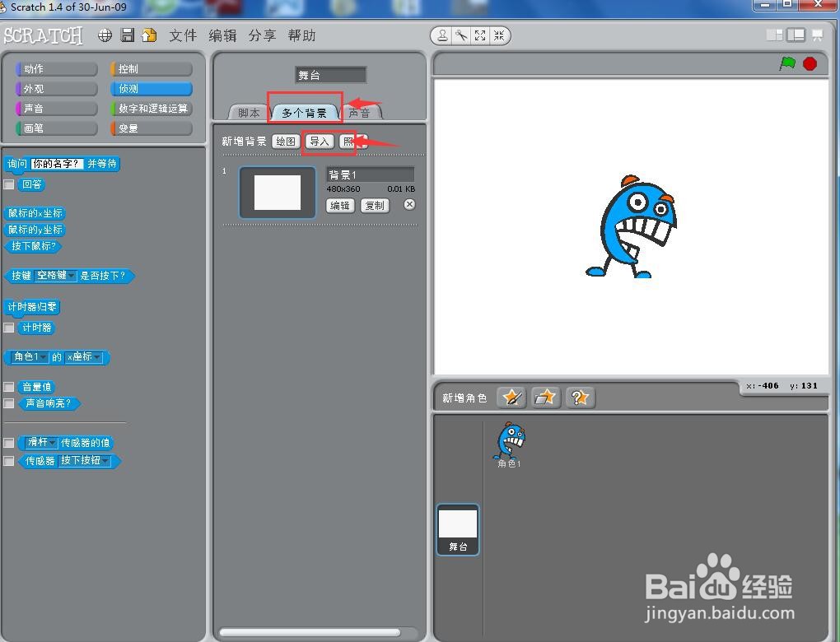The width and height of the screenshot is (840, 642).
Task: Select the grow sprite tool
Action: click(x=480, y=36)
